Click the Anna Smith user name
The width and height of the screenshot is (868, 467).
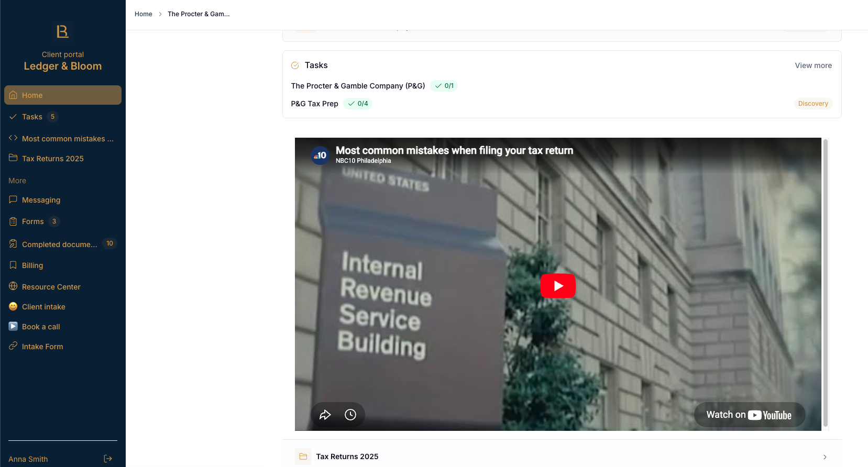coord(28,459)
